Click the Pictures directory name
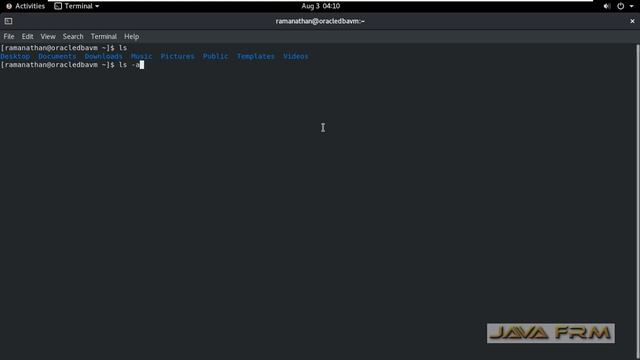The height and width of the screenshot is (360, 640). point(177,56)
